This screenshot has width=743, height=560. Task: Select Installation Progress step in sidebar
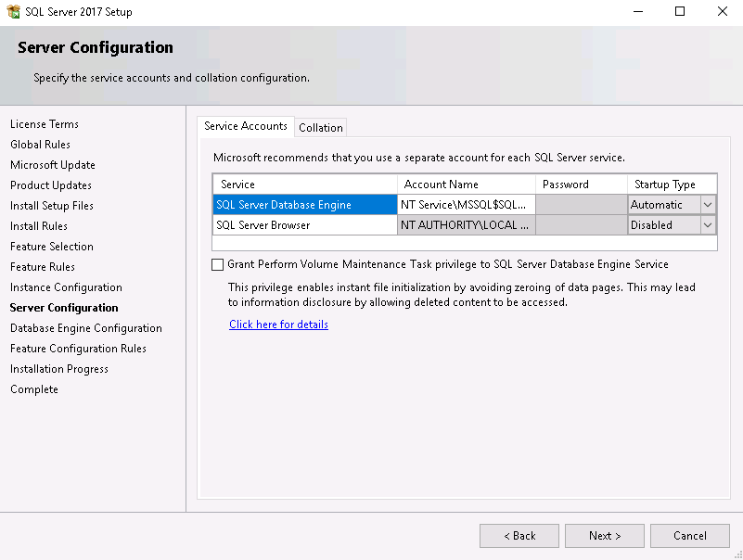pyautogui.click(x=59, y=369)
